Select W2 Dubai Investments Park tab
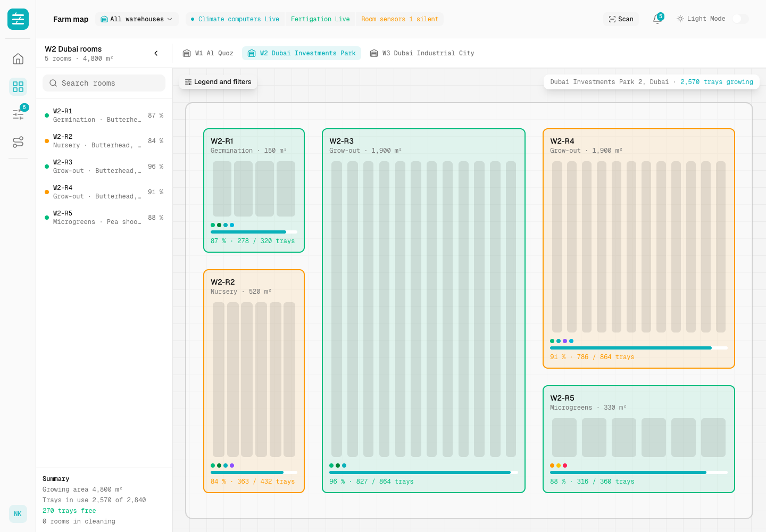Image resolution: width=766 pixels, height=532 pixels. tap(302, 53)
